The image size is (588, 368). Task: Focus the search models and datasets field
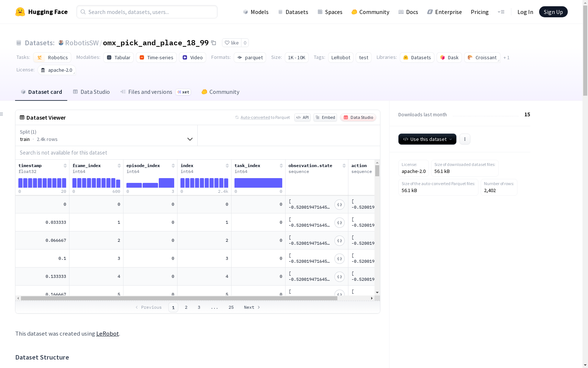pyautogui.click(x=147, y=12)
